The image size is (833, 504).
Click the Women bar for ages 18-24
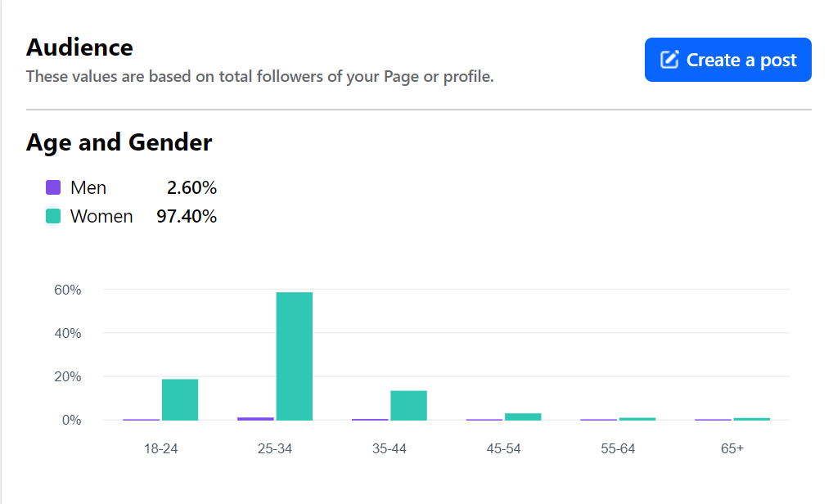point(180,399)
